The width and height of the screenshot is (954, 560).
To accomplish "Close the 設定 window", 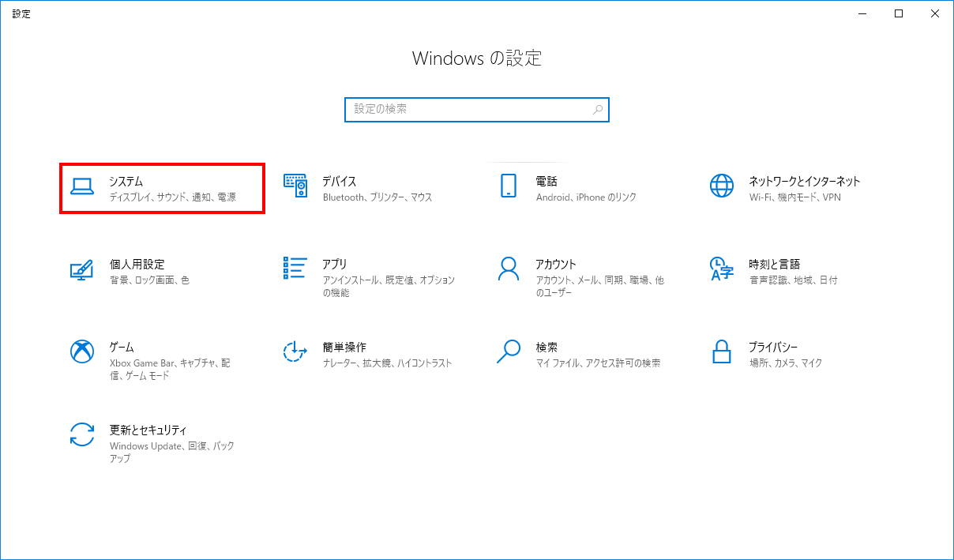I will coord(935,13).
